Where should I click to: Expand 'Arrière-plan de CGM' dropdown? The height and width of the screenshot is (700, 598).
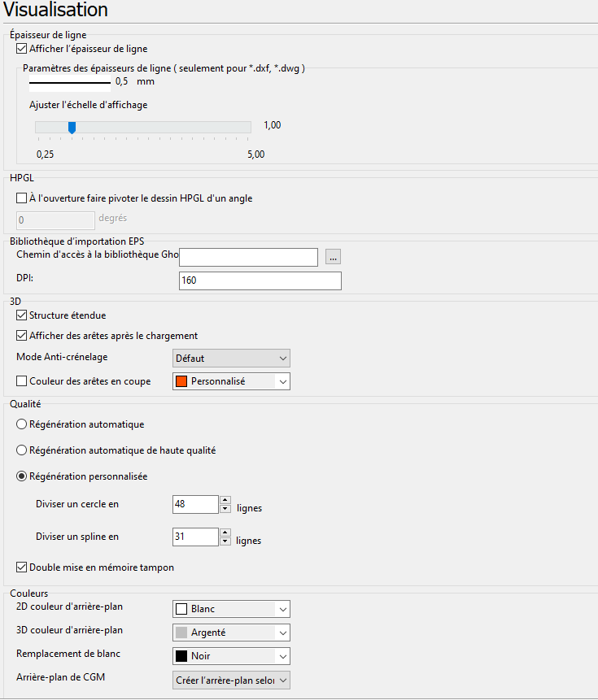pyautogui.click(x=231, y=680)
